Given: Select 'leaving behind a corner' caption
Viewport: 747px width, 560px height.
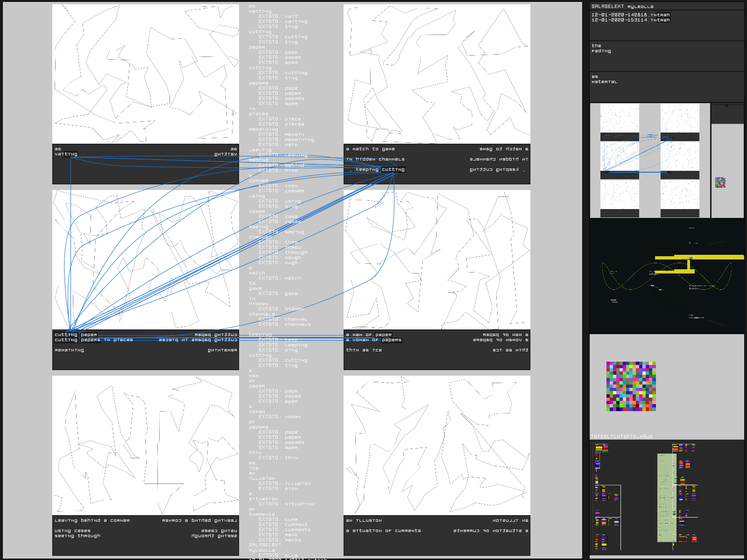Looking at the screenshot, I should coord(92,520).
